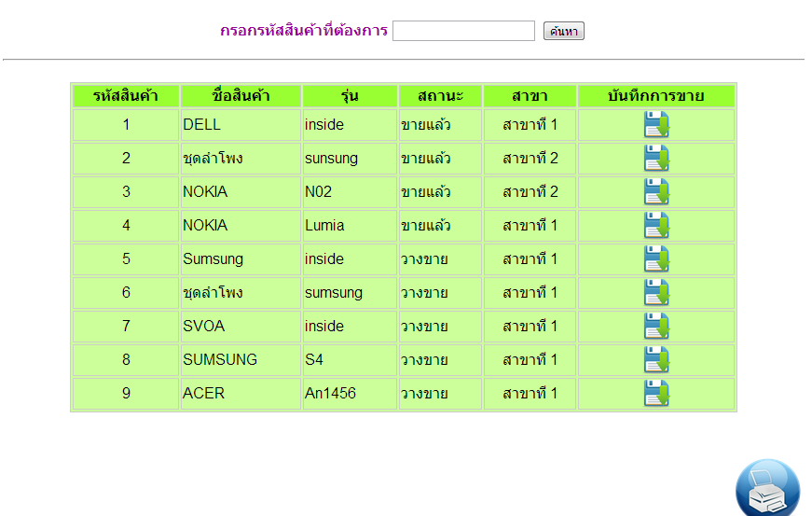This screenshot has width=812, height=516.
Task: Click product code 6 cell
Action: point(126,293)
